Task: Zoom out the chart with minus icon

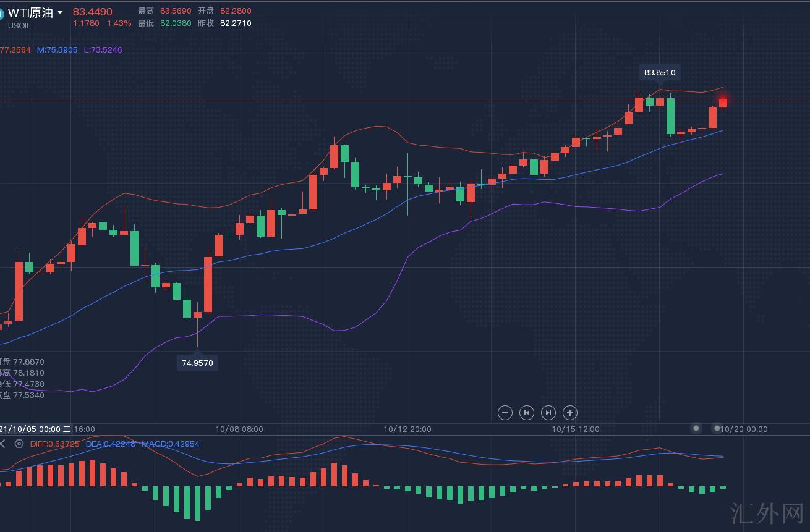Action: 505,413
